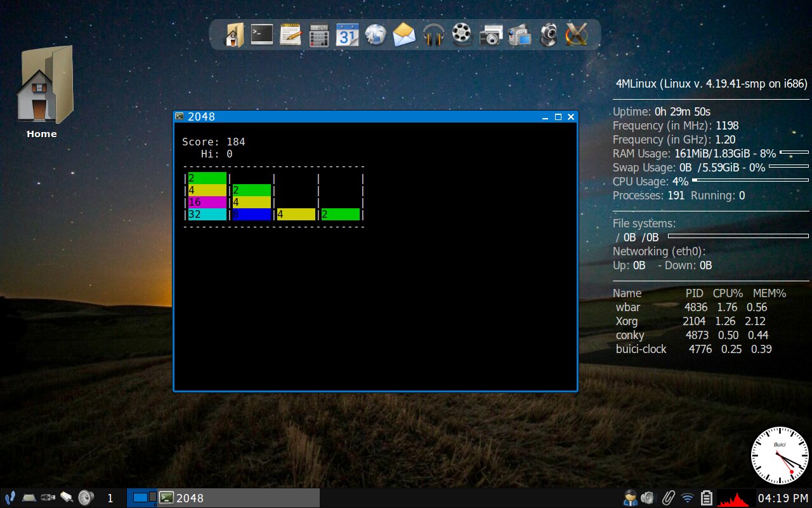Open 2048 window menu from title icon
This screenshot has height=508, width=812.
tap(180, 116)
